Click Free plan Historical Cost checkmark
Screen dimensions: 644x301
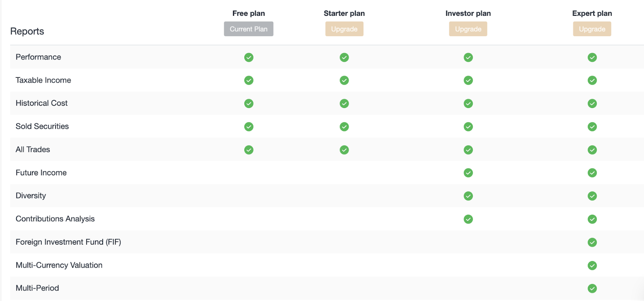point(249,104)
